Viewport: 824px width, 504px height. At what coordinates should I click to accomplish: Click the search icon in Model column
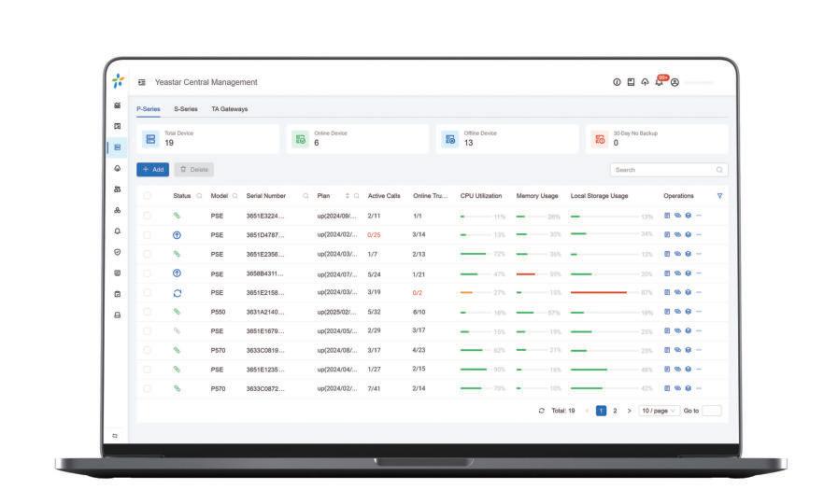[234, 196]
